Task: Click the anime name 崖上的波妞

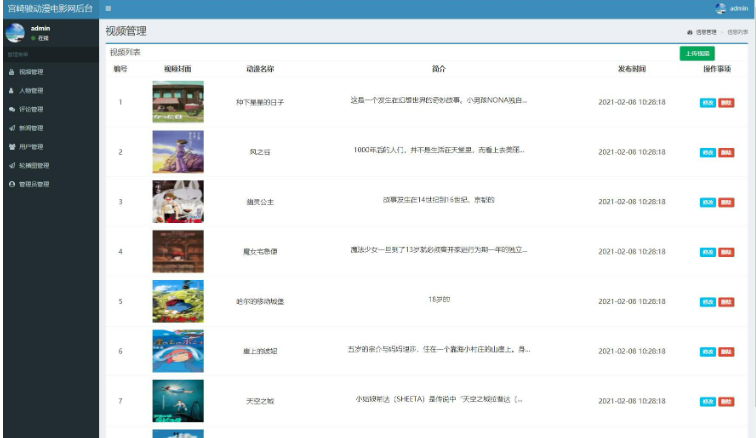Action: click(x=260, y=351)
